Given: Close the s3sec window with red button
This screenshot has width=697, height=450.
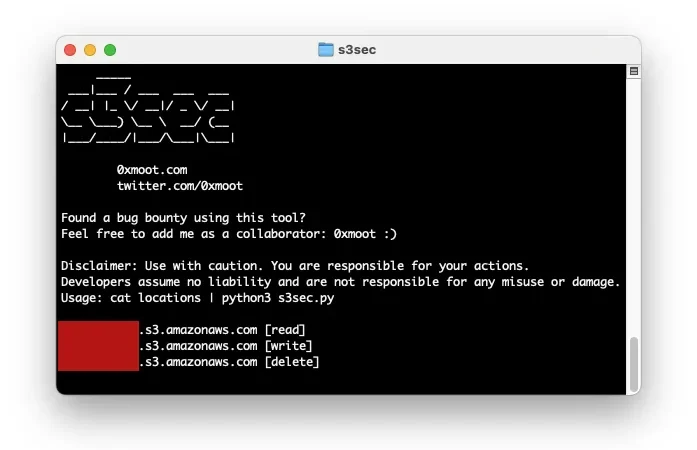Looking at the screenshot, I should tap(70, 50).
